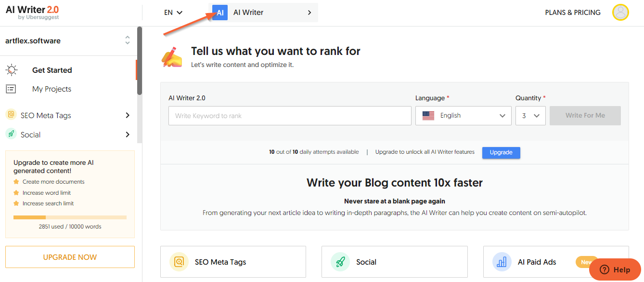Image resolution: width=644 pixels, height=282 pixels.
Task: Open the EN language dropdown
Action: (x=173, y=13)
